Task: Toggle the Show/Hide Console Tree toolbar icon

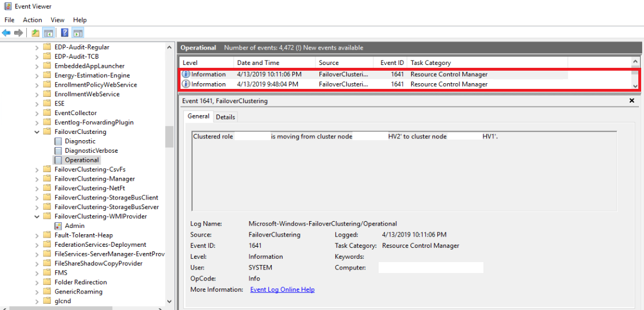Action: (48, 33)
